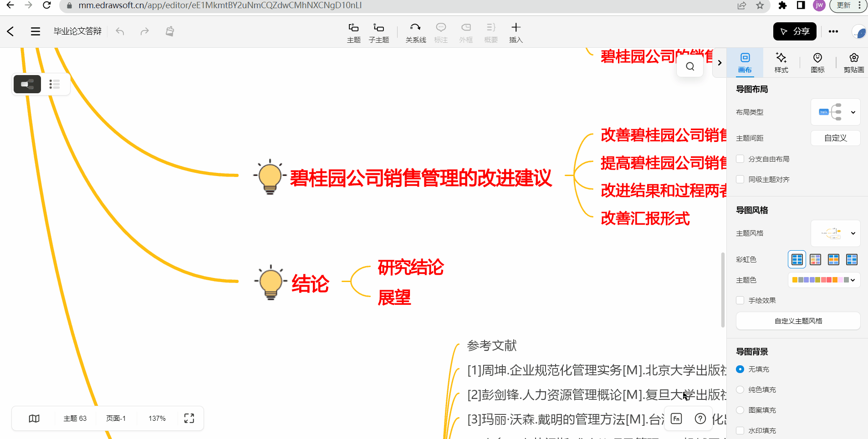868x439 pixels.
Task: Click the 标注 callout tool
Action: tap(441, 33)
